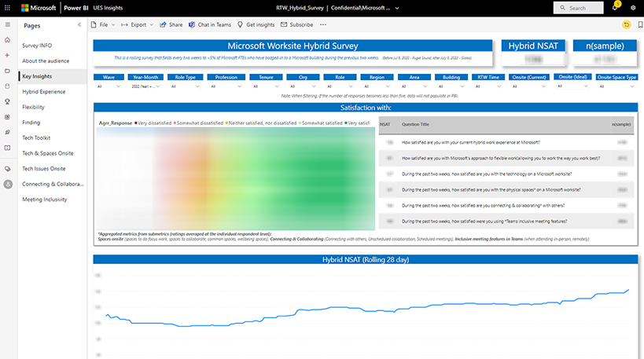Viewport: 644px width, 359px height.
Task: Open the Data hub cylinder icon
Action: (x=7, y=86)
